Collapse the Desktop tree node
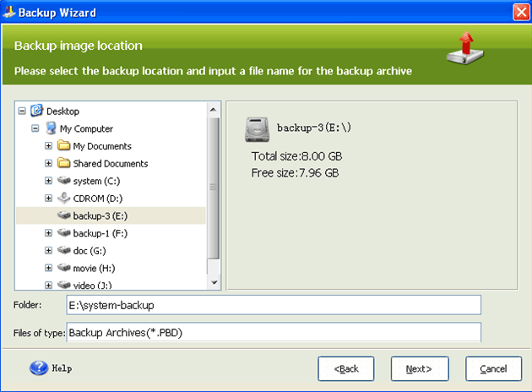This screenshot has height=392, width=532. click(x=22, y=111)
